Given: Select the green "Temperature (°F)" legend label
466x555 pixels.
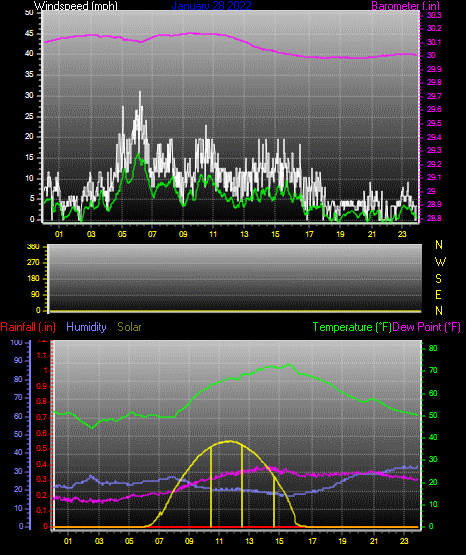Looking at the screenshot, I should pyautogui.click(x=352, y=327).
